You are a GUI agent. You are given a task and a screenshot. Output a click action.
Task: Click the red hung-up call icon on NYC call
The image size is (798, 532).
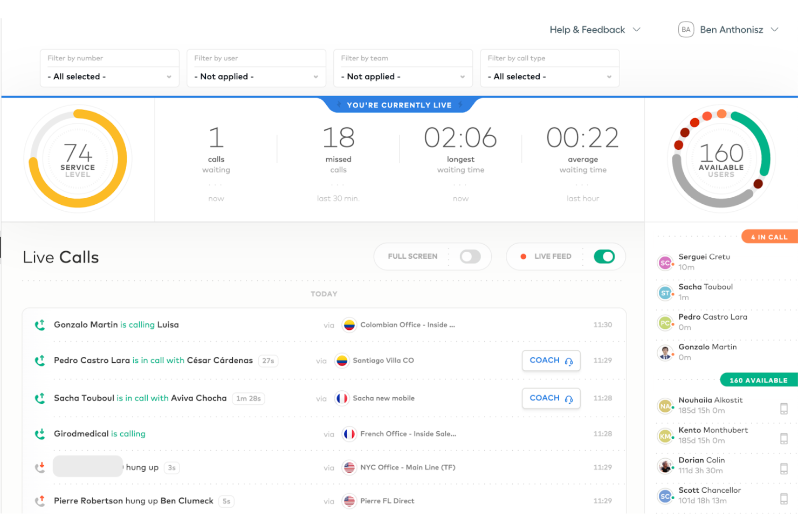click(39, 467)
